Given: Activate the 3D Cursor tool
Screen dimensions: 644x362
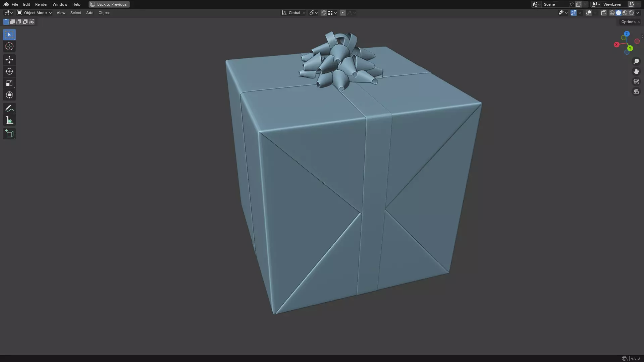Looking at the screenshot, I should [9, 46].
